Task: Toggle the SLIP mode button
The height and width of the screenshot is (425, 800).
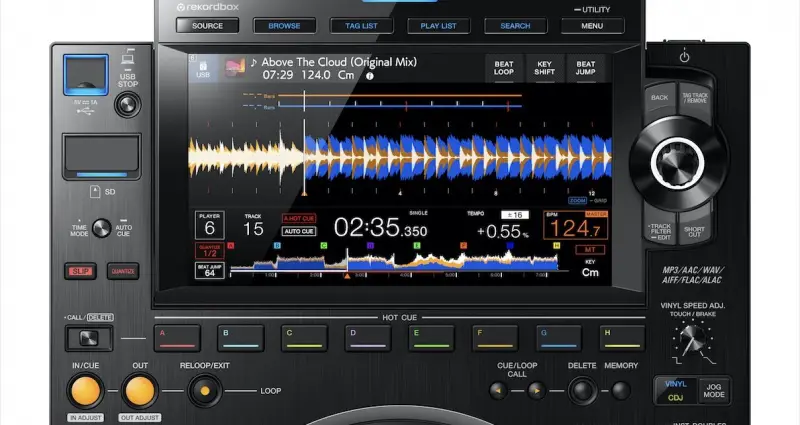Action: coord(80,271)
